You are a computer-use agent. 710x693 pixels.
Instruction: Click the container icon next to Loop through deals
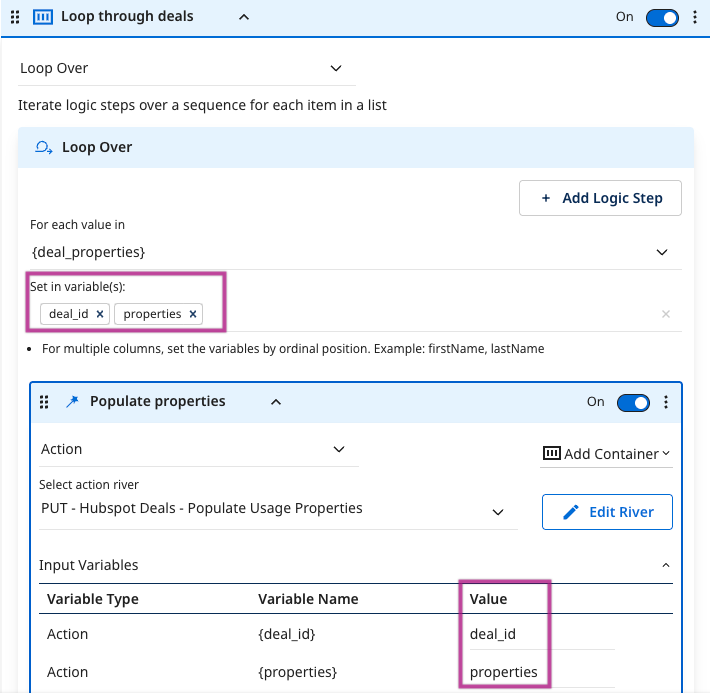(x=43, y=17)
